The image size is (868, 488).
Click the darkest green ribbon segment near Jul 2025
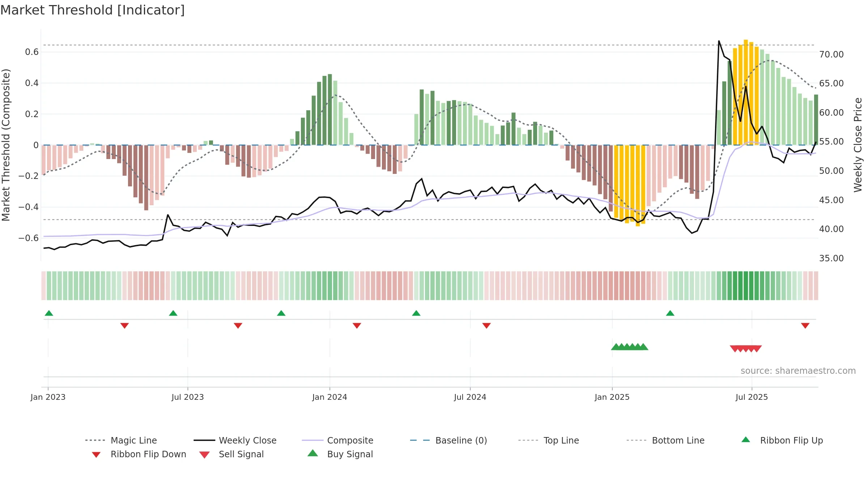pos(746,286)
